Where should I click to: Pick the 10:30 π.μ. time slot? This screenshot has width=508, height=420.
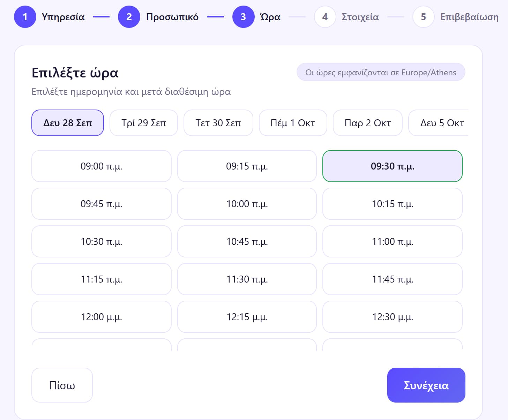(102, 241)
